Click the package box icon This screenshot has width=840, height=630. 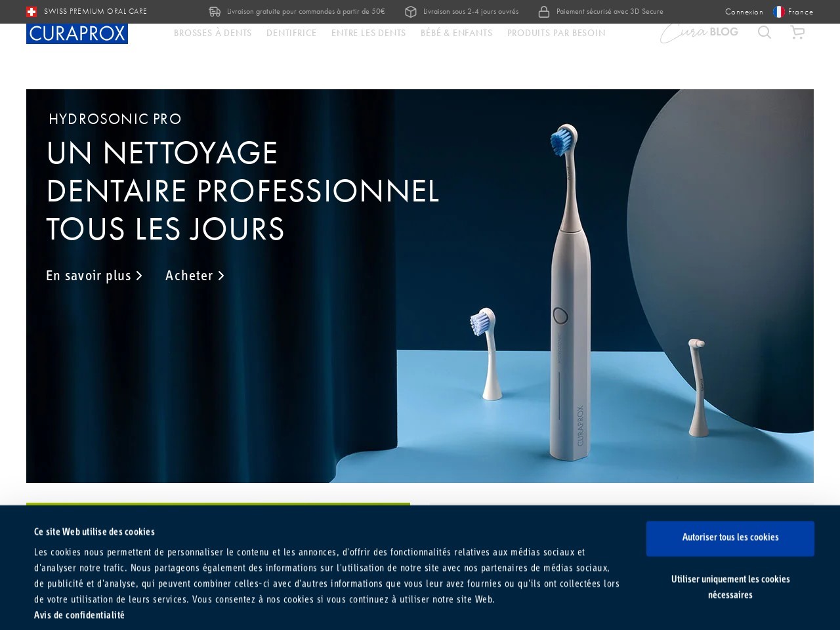[411, 12]
